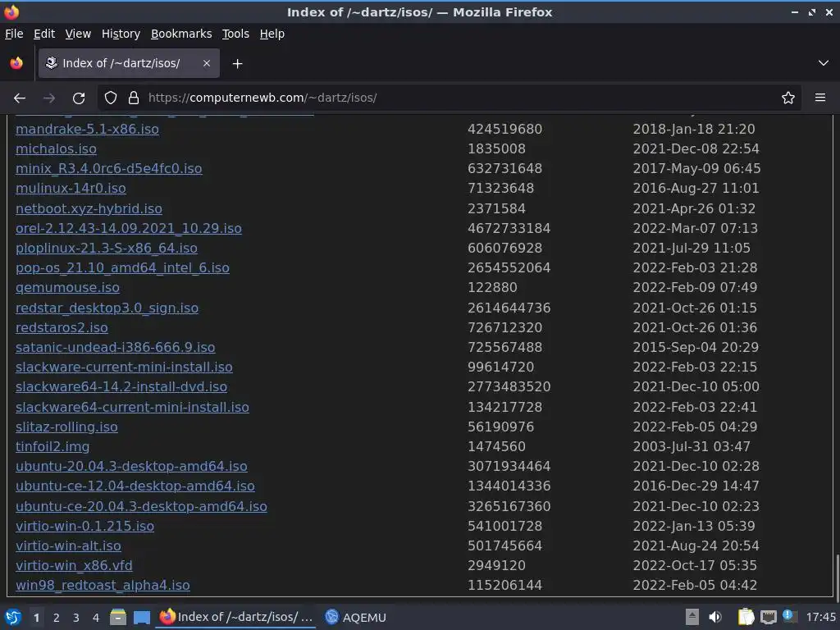Click the show desktop panel icon
Image resolution: width=840 pixels, height=630 pixels.
click(x=141, y=617)
